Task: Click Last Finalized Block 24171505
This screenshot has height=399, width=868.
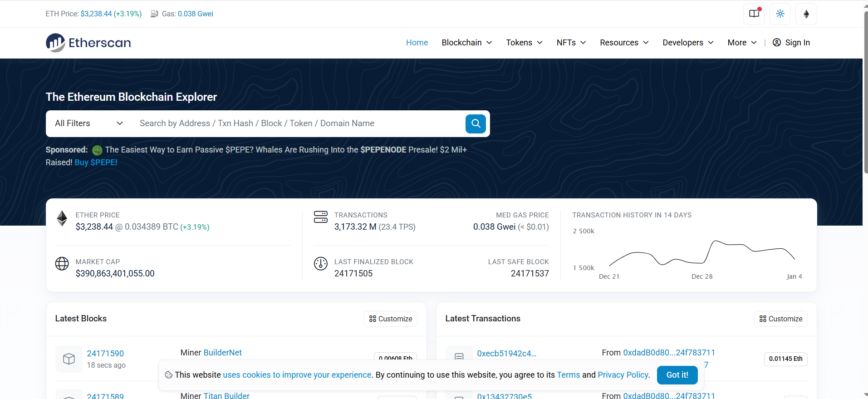Action: 353,273
